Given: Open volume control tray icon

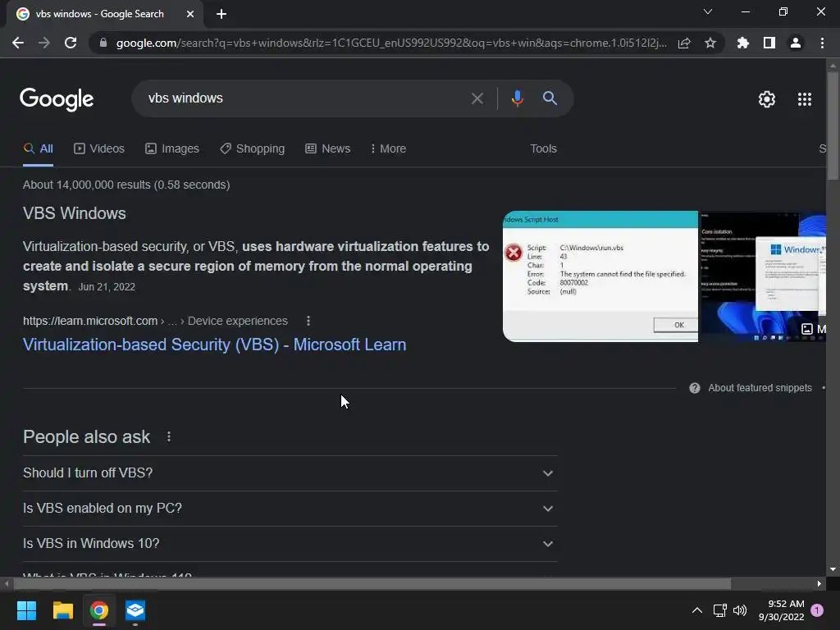Looking at the screenshot, I should coord(740,610).
